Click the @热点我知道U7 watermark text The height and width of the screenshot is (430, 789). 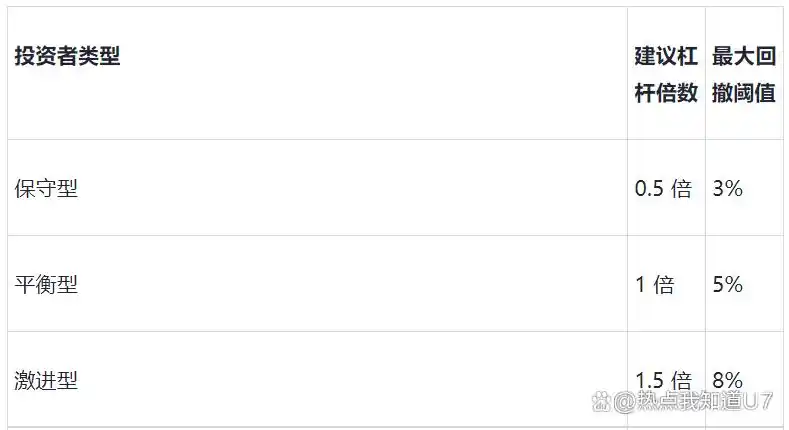(692, 402)
